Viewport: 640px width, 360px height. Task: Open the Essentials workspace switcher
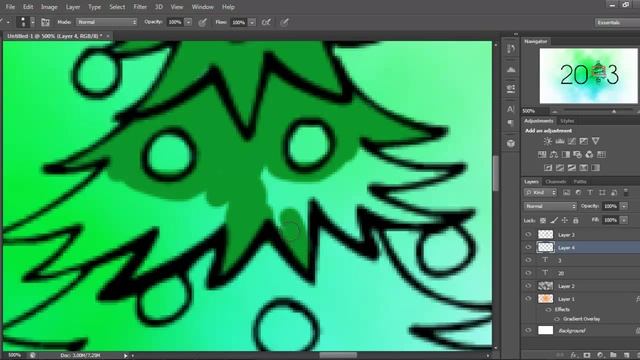pyautogui.click(x=617, y=22)
